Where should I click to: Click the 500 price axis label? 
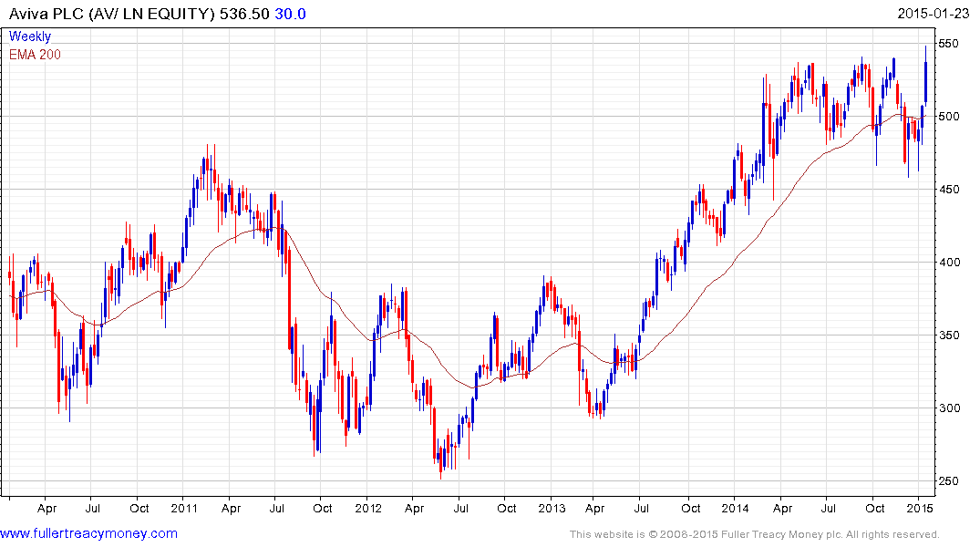pos(948,117)
